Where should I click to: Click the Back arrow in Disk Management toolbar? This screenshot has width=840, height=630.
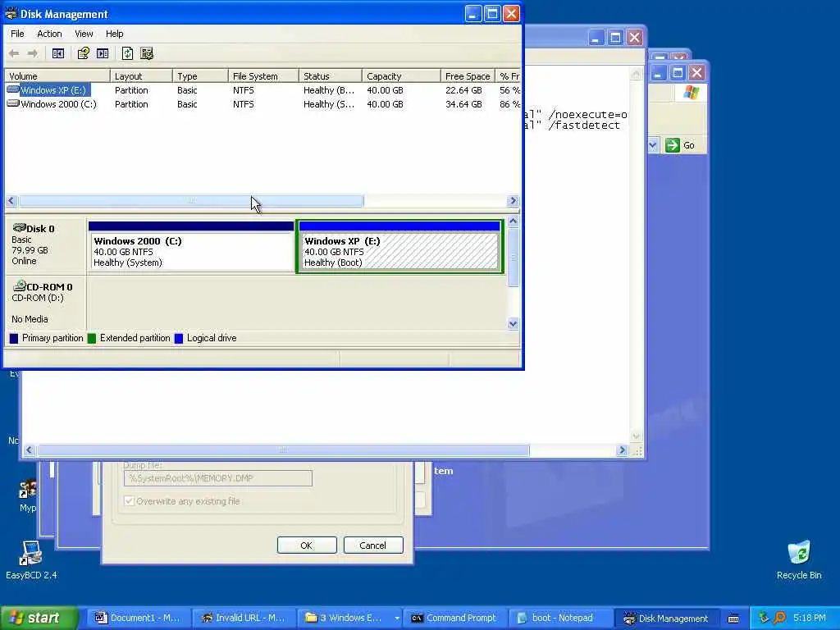[15, 53]
